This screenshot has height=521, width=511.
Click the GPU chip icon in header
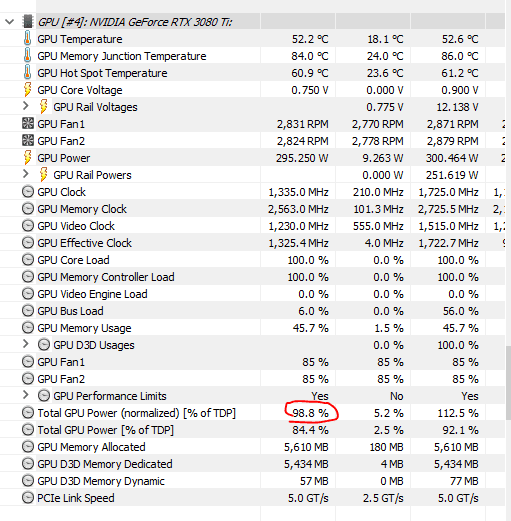pos(28,22)
